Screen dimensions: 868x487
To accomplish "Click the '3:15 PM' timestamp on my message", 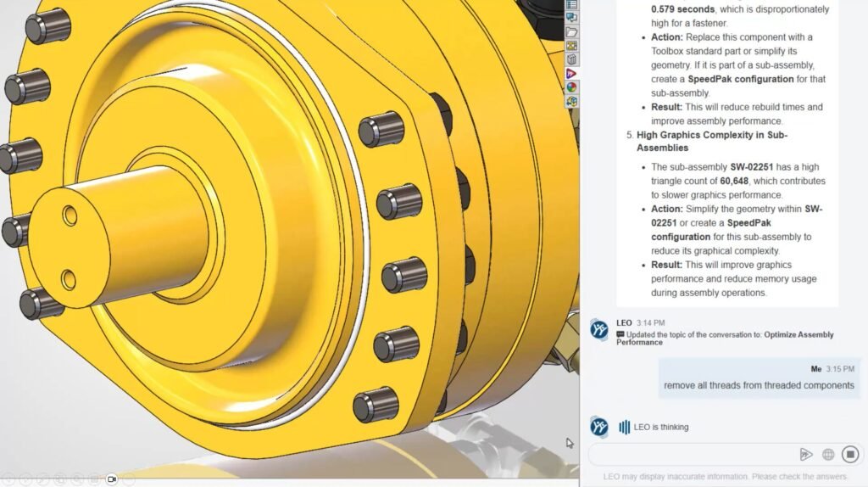I will pos(840,369).
